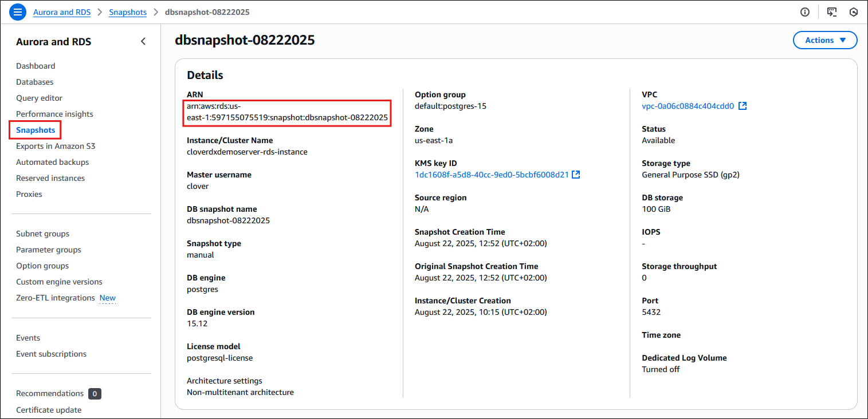Open Exports in Amazon S3
The image size is (868, 419).
pos(55,146)
